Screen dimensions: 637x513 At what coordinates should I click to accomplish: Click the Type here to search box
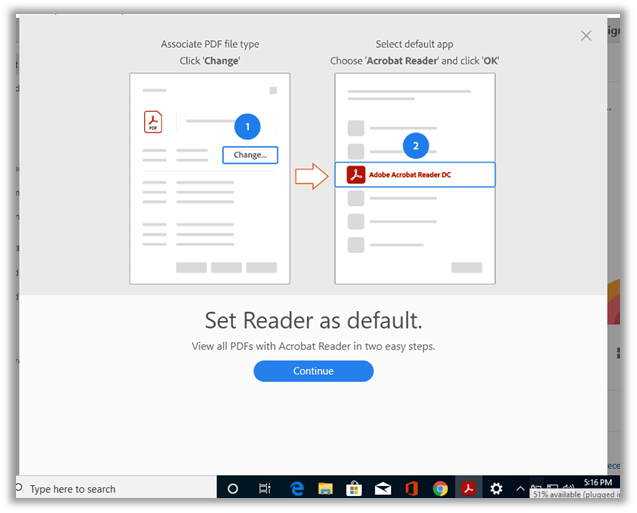click(x=116, y=487)
